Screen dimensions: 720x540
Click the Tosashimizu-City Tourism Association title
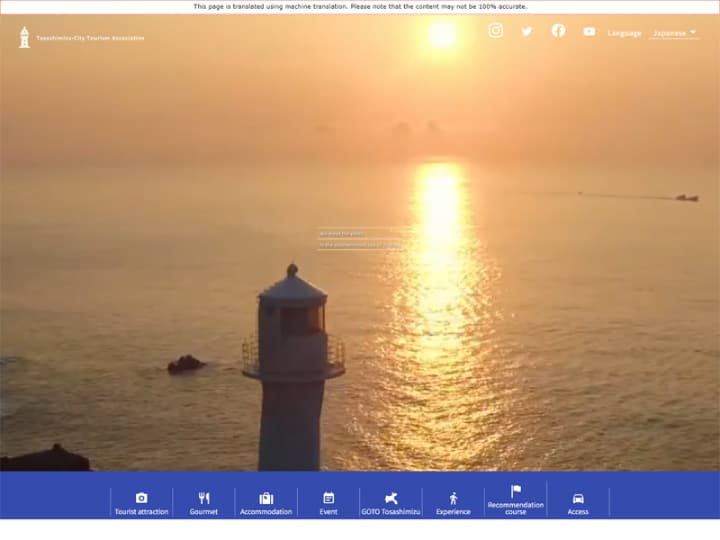point(90,38)
